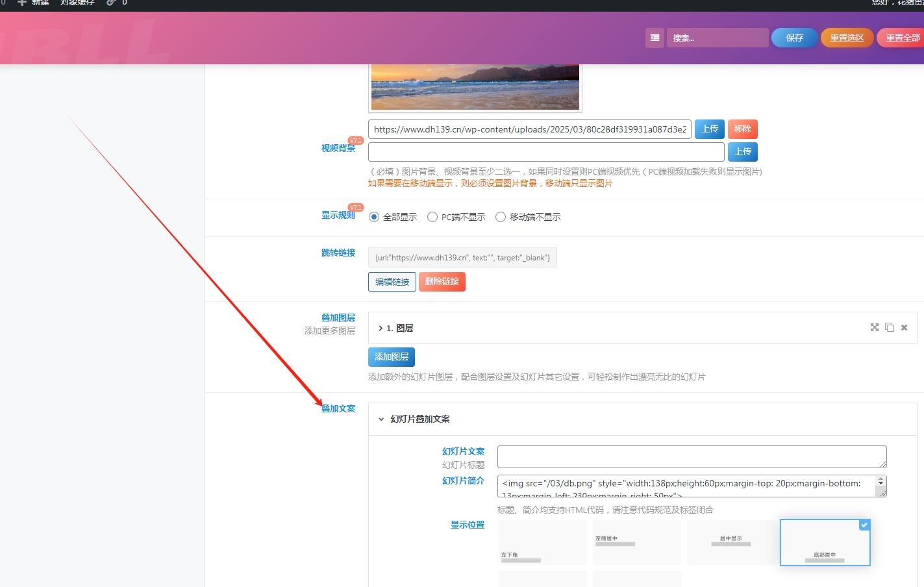The width and height of the screenshot is (924, 587).
Task: Click the 显示规则 field label
Action: click(338, 215)
